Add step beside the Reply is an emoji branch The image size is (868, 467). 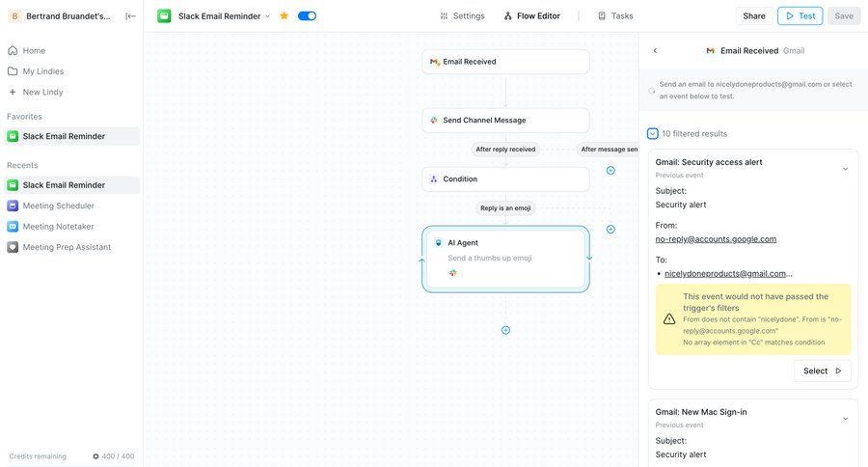coord(610,230)
